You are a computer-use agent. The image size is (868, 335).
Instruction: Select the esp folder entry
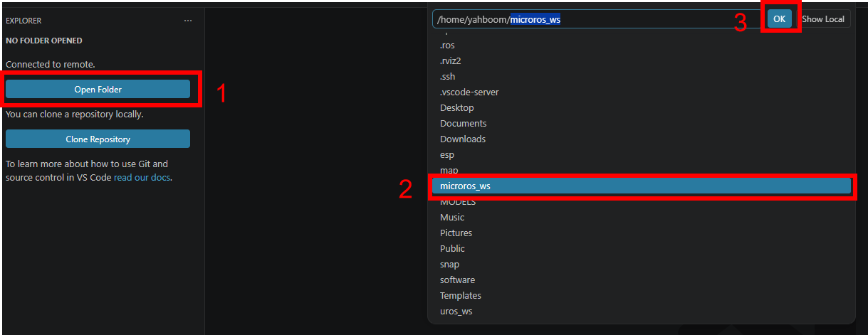click(x=642, y=154)
